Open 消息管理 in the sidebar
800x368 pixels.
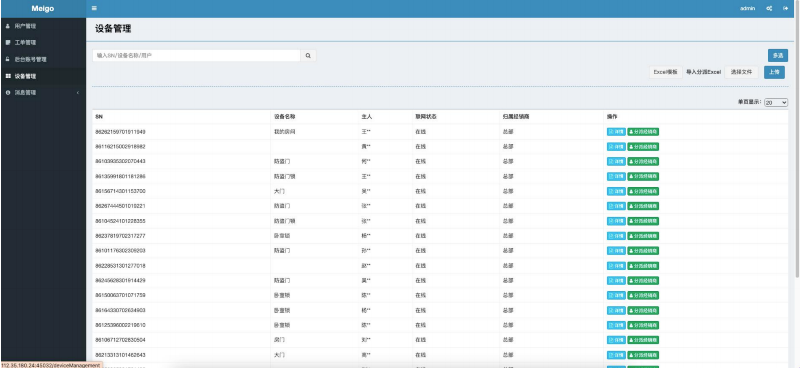(43, 93)
